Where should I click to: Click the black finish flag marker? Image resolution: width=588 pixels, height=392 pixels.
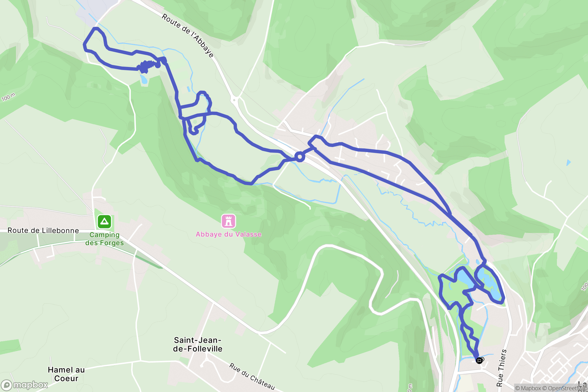pos(479,360)
